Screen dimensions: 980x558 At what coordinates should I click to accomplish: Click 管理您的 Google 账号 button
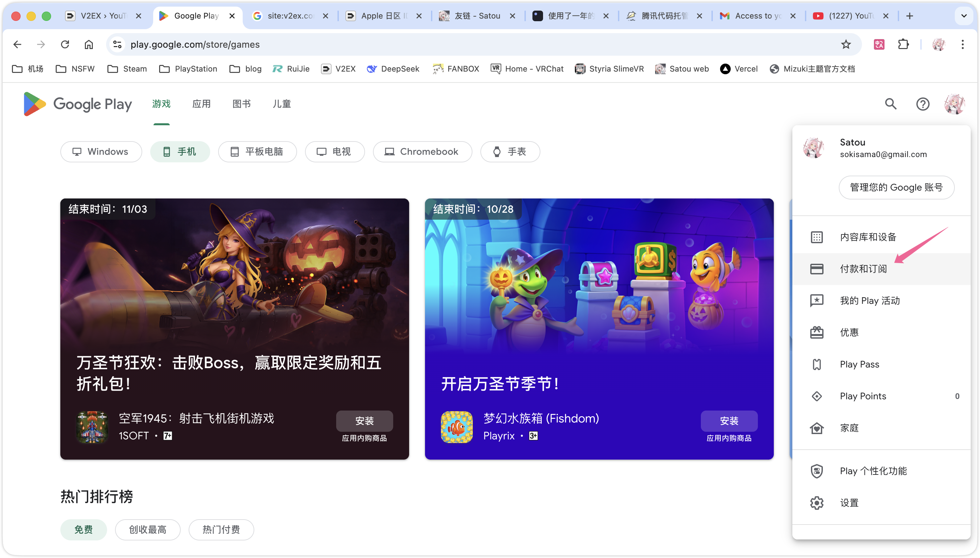click(x=896, y=188)
